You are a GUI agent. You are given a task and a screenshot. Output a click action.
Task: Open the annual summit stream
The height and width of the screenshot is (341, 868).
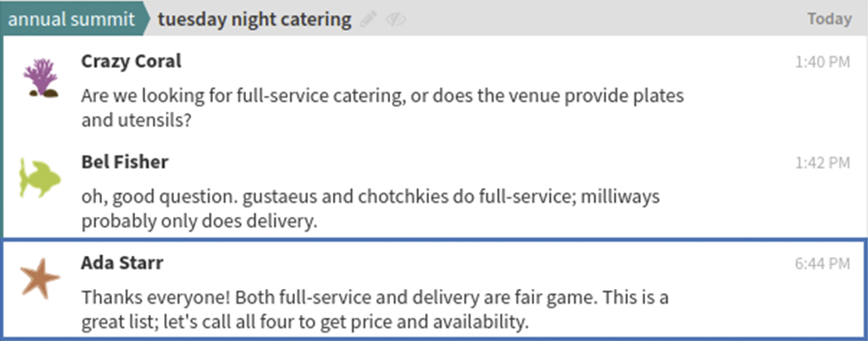[71, 19]
